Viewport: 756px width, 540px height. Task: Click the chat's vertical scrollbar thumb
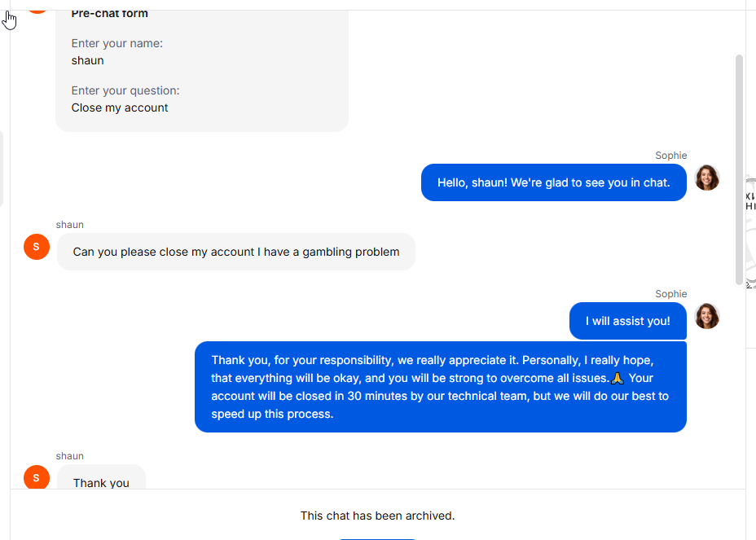[740, 169]
